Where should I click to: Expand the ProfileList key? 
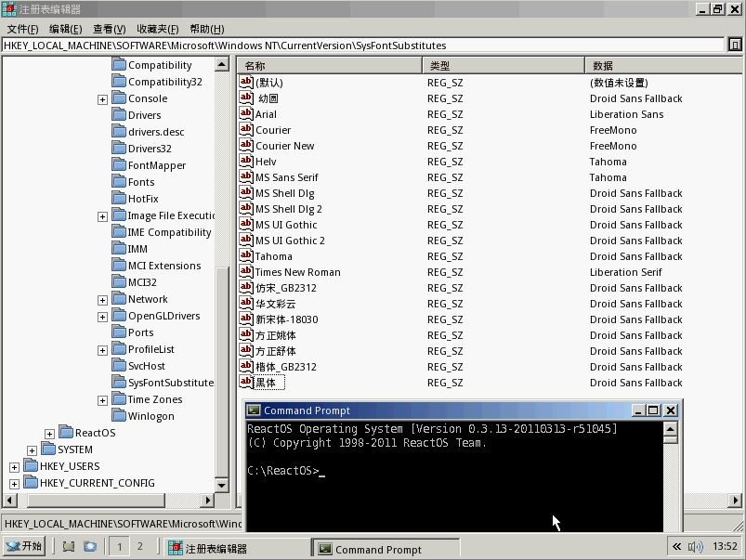click(x=102, y=350)
